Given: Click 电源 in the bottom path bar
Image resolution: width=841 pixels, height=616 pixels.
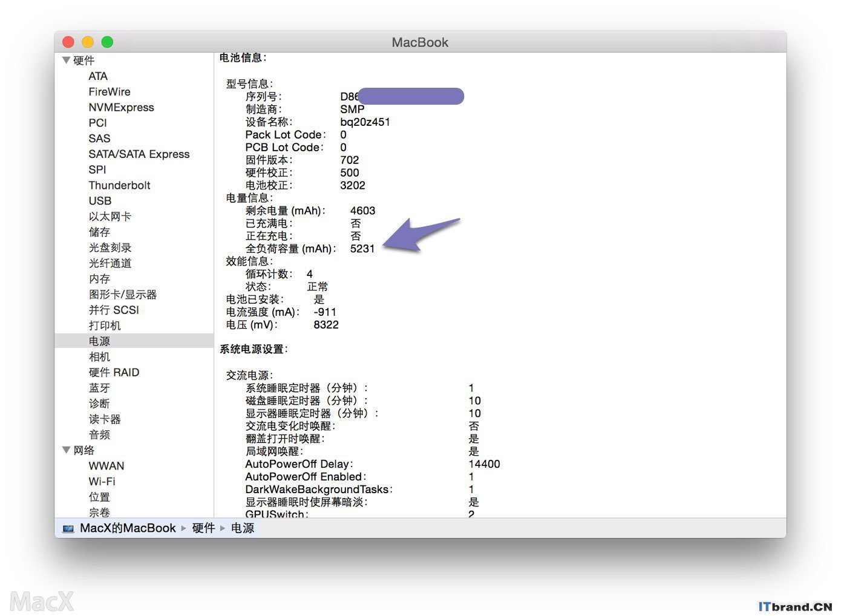Looking at the screenshot, I should [243, 528].
